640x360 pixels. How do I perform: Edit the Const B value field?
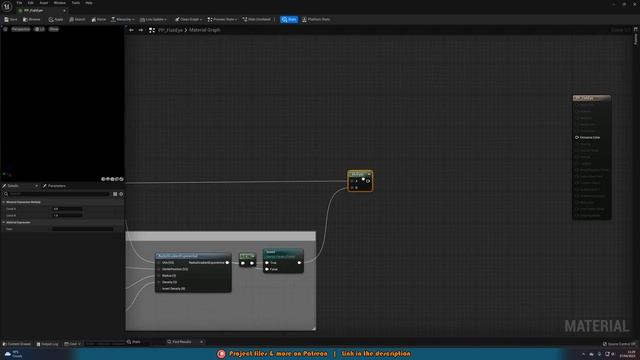point(67,215)
